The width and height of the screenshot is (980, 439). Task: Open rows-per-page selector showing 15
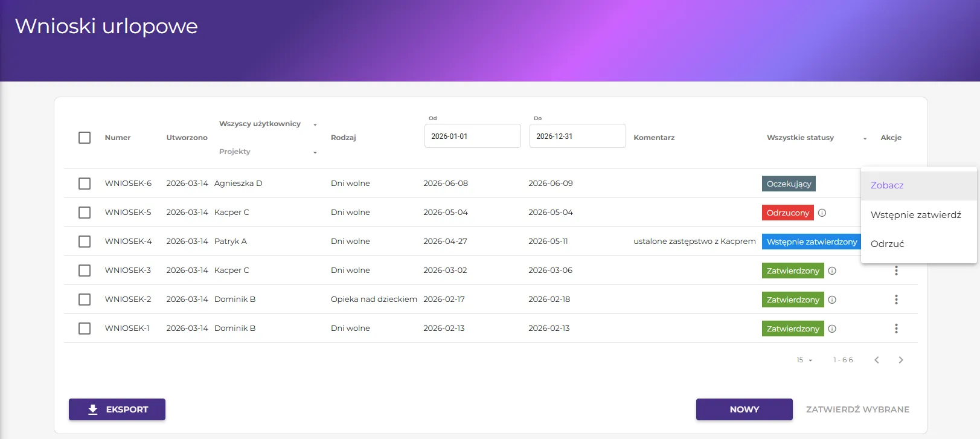804,360
